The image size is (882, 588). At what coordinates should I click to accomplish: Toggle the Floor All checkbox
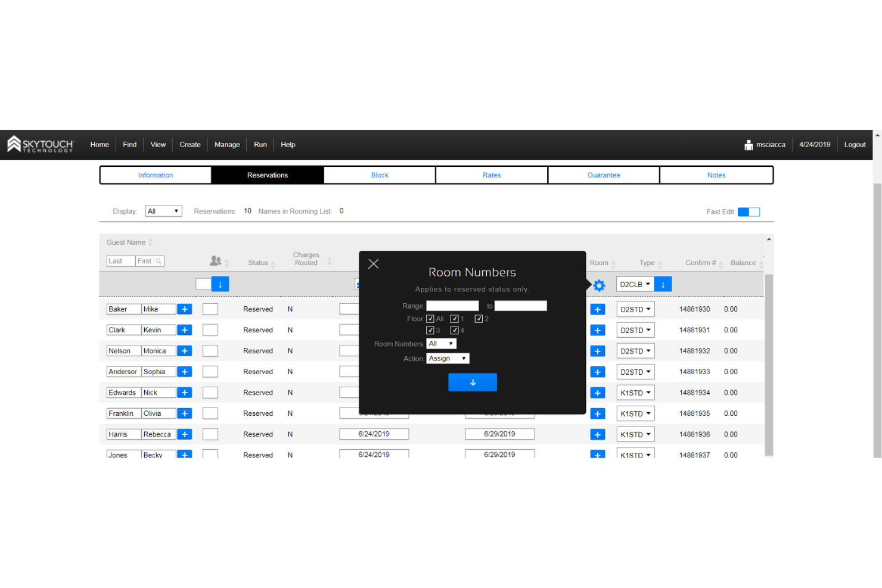tap(430, 319)
